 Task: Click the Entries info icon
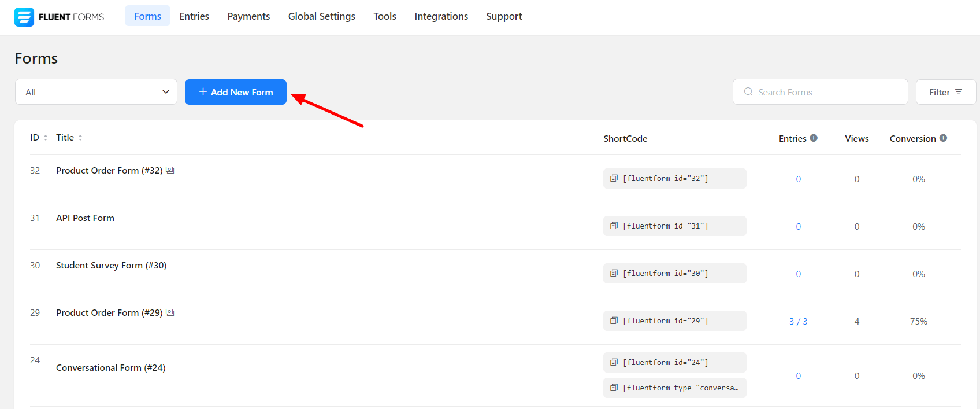point(814,138)
